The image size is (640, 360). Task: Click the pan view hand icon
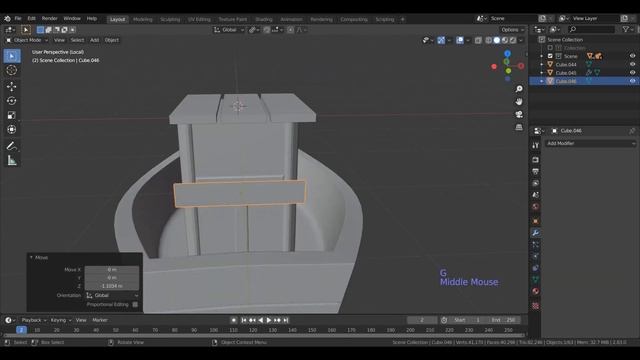pyautogui.click(x=519, y=101)
